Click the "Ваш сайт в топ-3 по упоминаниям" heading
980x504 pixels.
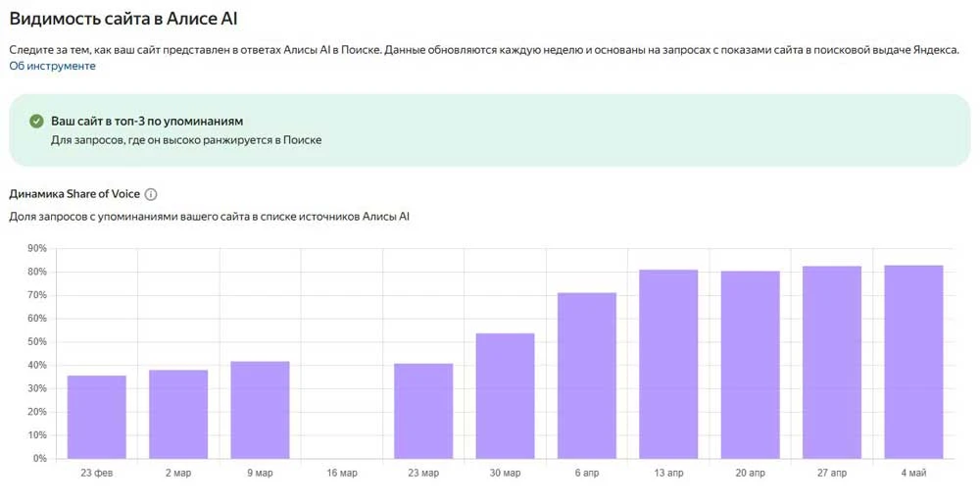pyautogui.click(x=147, y=121)
